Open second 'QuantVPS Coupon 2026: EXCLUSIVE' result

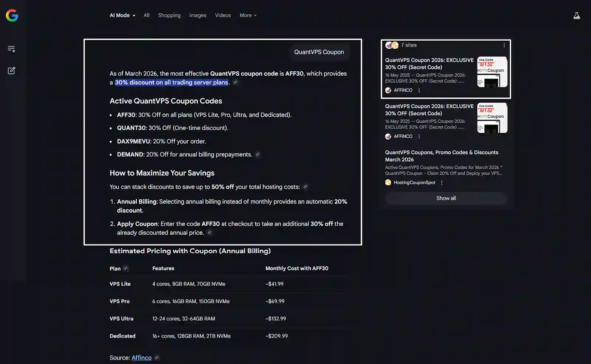click(x=429, y=110)
